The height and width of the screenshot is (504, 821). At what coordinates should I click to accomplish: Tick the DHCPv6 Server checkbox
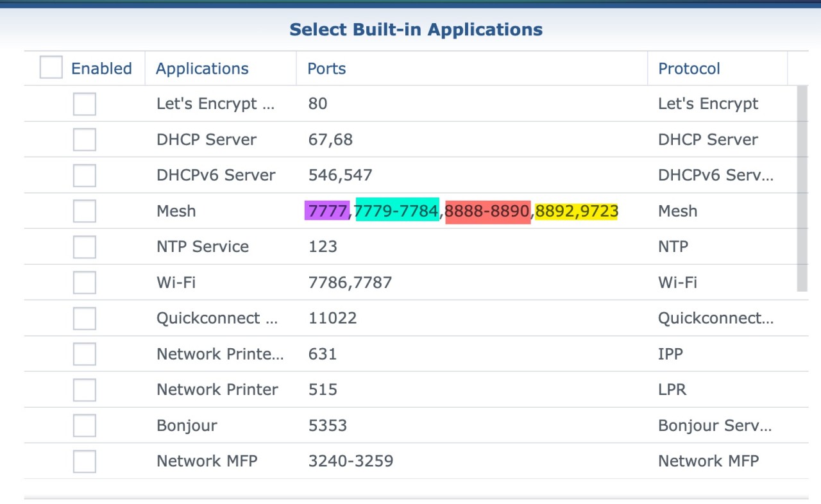(85, 176)
